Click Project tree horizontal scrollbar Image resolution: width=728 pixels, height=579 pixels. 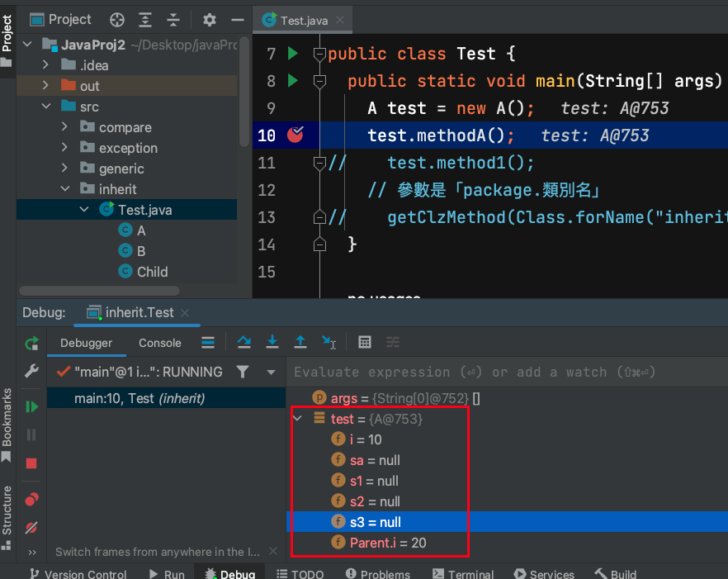click(99, 291)
